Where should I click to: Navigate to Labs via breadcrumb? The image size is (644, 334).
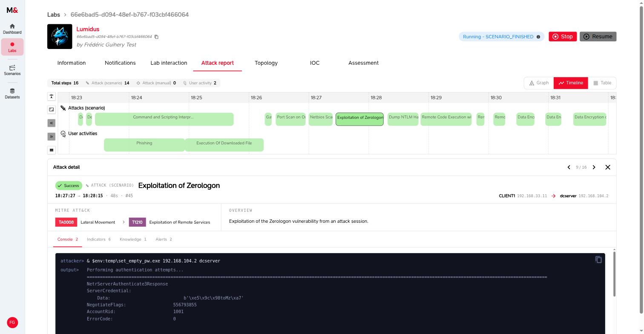click(54, 14)
